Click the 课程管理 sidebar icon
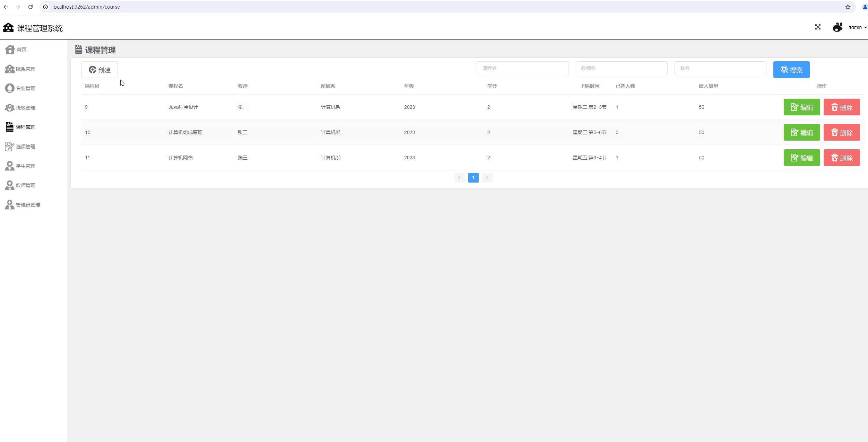Image resolution: width=868 pixels, height=442 pixels. (10, 127)
